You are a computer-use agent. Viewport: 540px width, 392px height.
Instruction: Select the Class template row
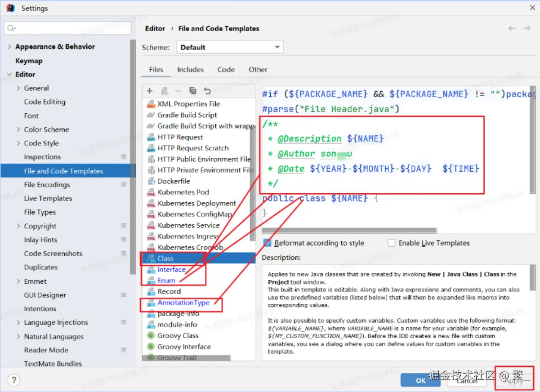tap(199, 258)
